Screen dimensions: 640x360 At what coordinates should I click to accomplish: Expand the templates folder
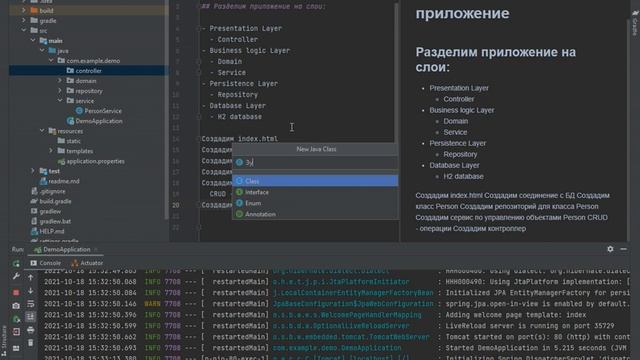pyautogui.click(x=51, y=151)
